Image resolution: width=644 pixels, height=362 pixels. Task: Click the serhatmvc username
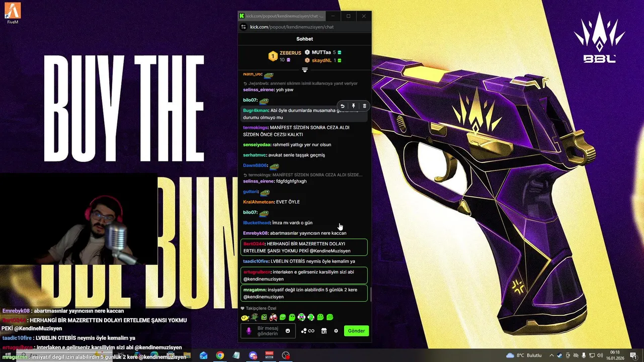coord(255,155)
